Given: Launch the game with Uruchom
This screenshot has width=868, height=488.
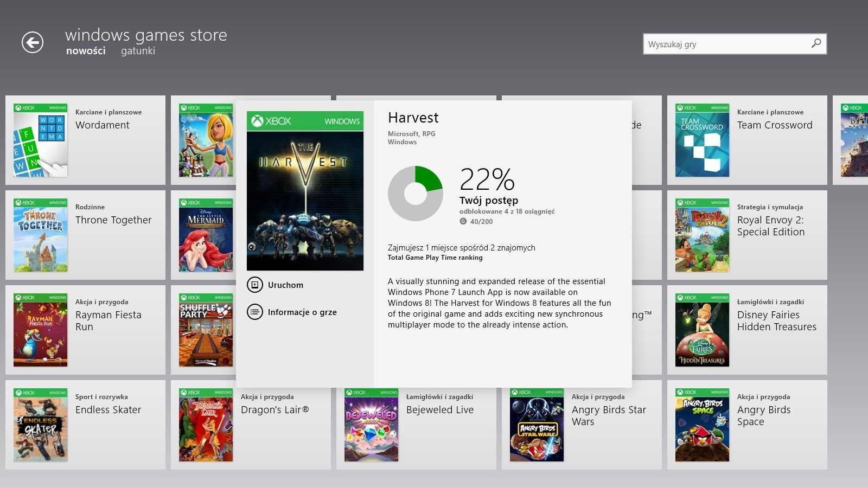Looking at the screenshot, I should click(285, 285).
